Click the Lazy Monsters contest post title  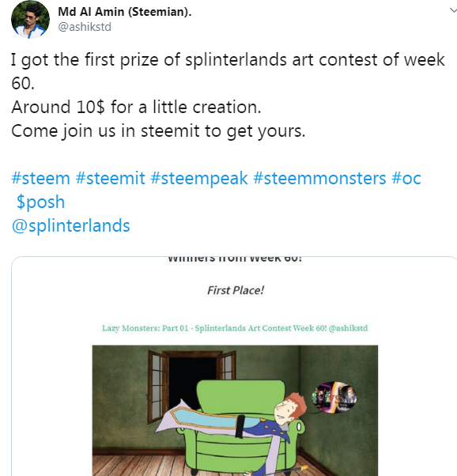pos(235,328)
